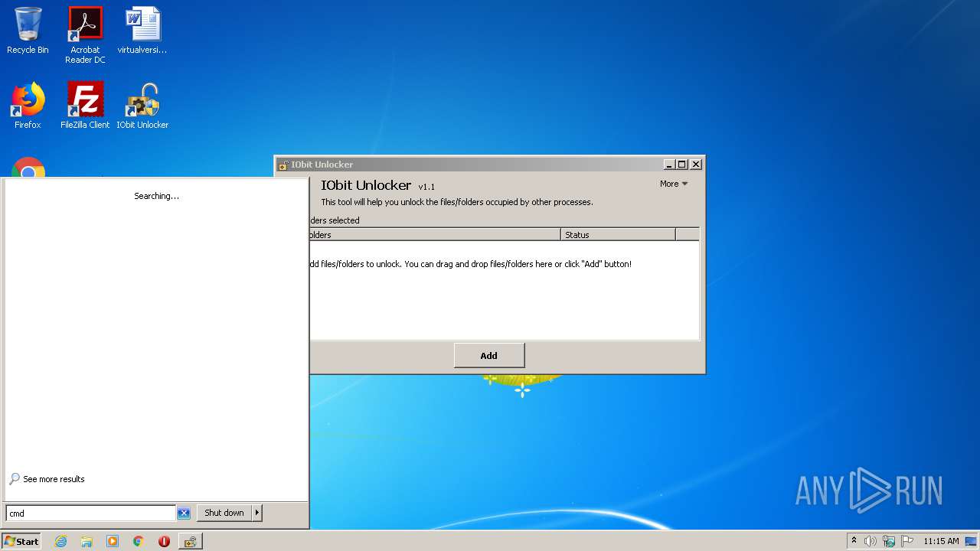Open the virtualversi Word document icon
The image size is (980, 551).
(x=142, y=31)
